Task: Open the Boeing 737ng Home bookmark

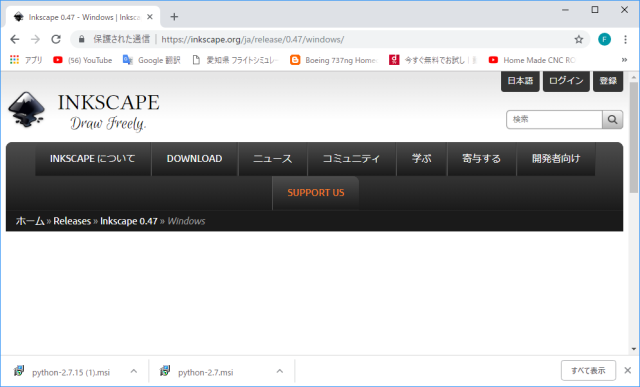Action: coord(333,60)
